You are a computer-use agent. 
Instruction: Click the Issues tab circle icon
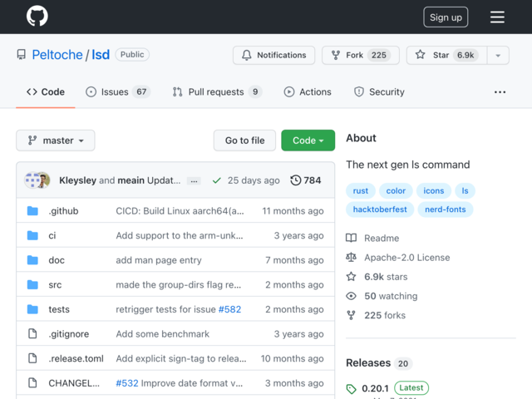(x=91, y=92)
